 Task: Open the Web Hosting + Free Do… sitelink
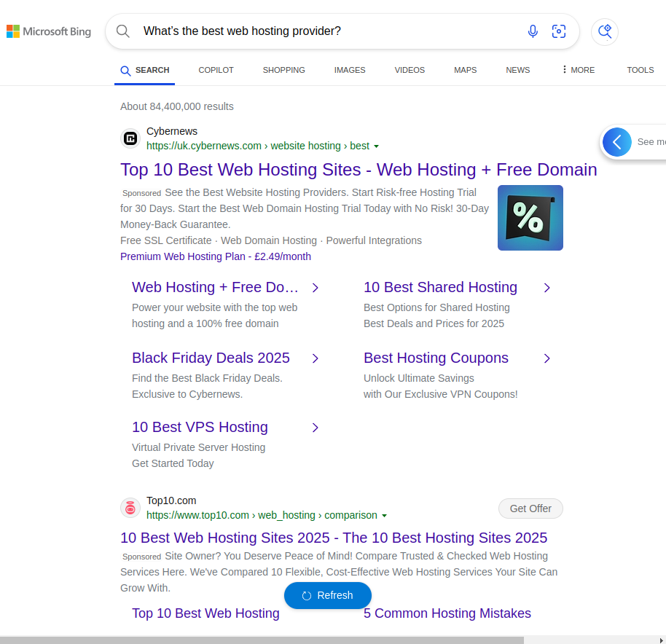(215, 288)
